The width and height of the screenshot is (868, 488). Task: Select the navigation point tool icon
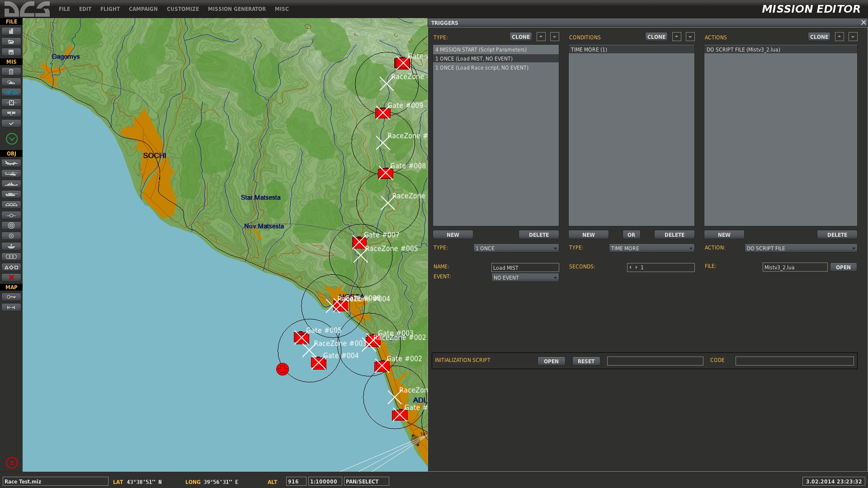pyautogui.click(x=11, y=215)
